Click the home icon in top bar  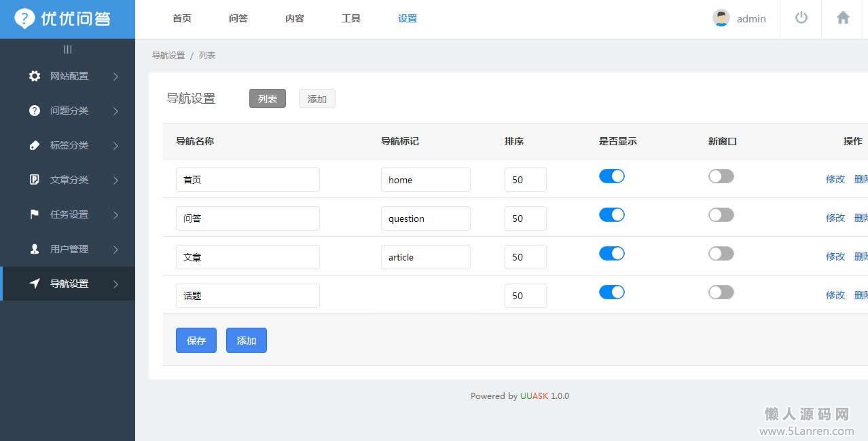tap(843, 18)
